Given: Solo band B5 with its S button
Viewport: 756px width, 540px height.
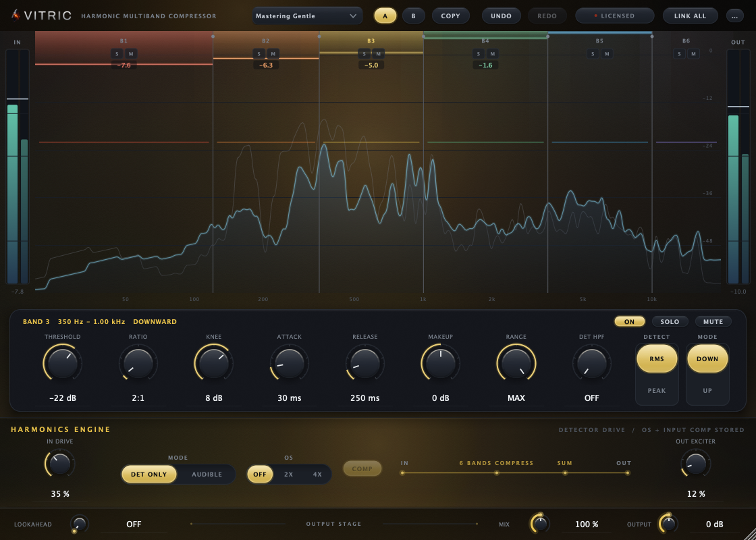Looking at the screenshot, I should (x=593, y=53).
